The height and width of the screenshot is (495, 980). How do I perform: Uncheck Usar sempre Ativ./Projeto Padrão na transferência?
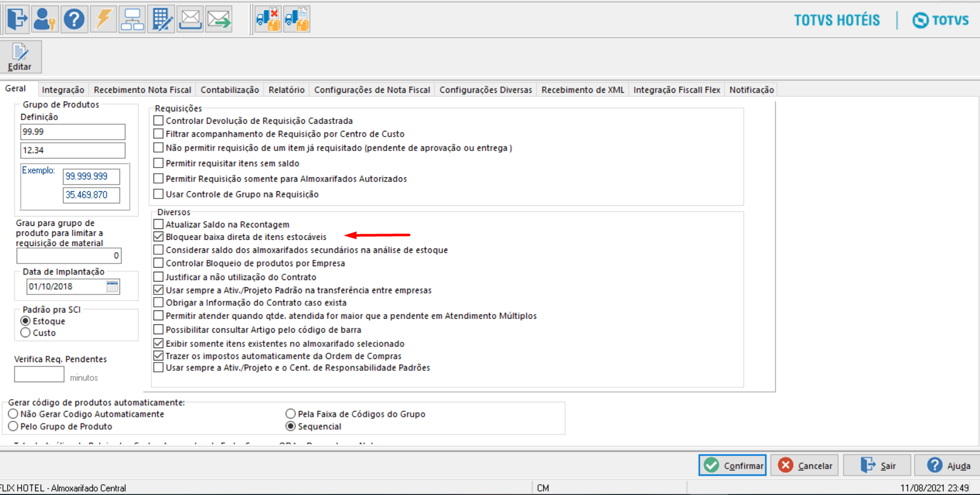click(x=159, y=290)
